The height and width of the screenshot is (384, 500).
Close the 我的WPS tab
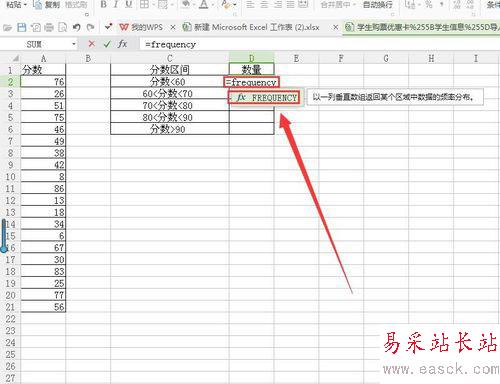click(173, 27)
